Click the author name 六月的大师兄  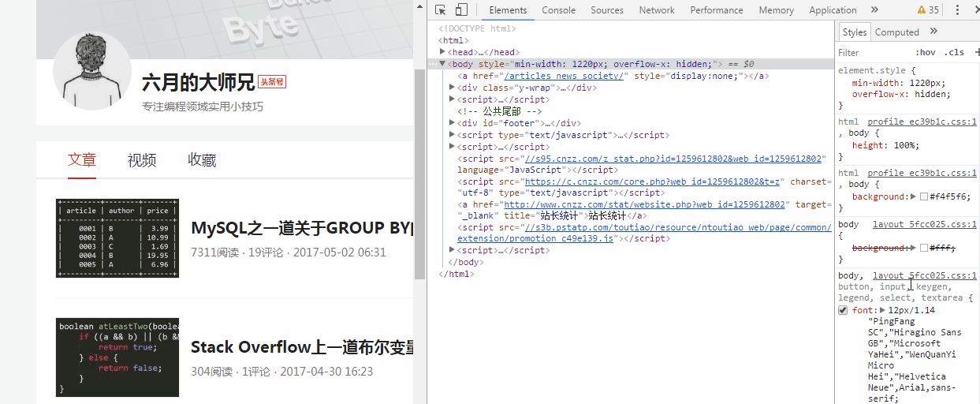pyautogui.click(x=199, y=82)
